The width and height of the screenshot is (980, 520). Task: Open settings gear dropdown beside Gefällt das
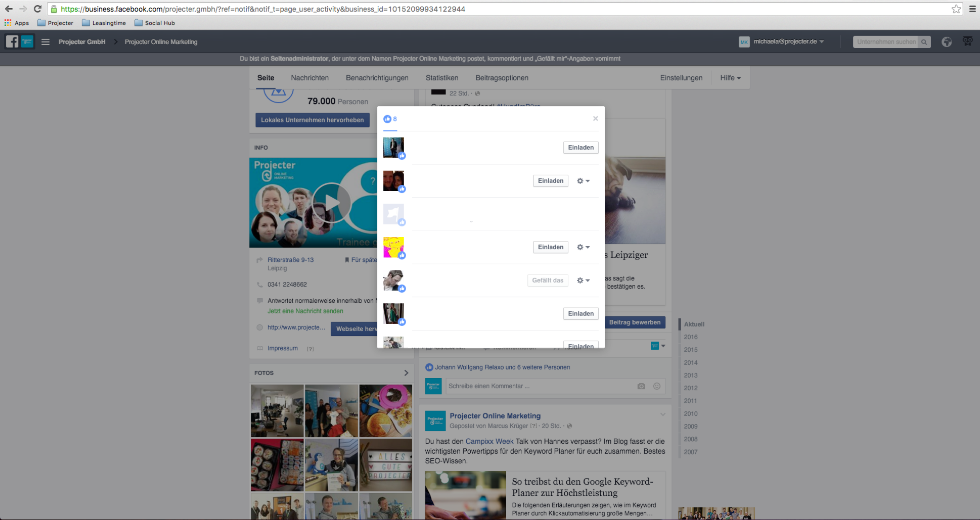pyautogui.click(x=584, y=280)
